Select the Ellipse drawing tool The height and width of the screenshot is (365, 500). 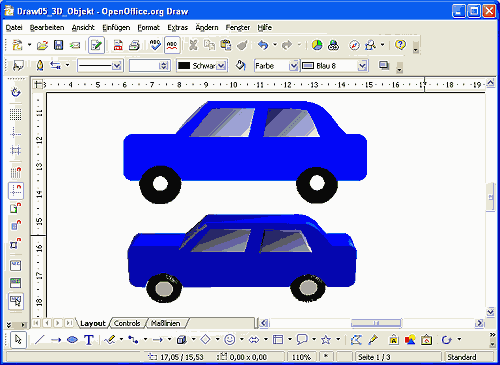(72, 340)
